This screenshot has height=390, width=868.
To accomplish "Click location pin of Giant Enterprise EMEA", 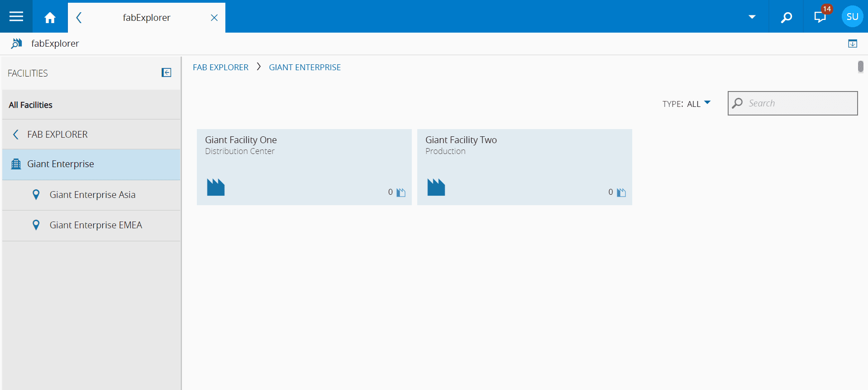I will 36,225.
